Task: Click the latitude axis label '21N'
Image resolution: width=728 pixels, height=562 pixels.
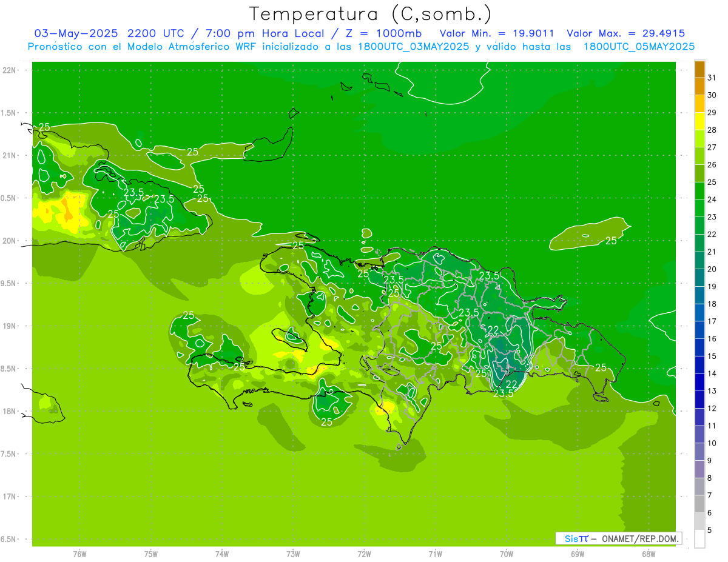Action: point(10,155)
